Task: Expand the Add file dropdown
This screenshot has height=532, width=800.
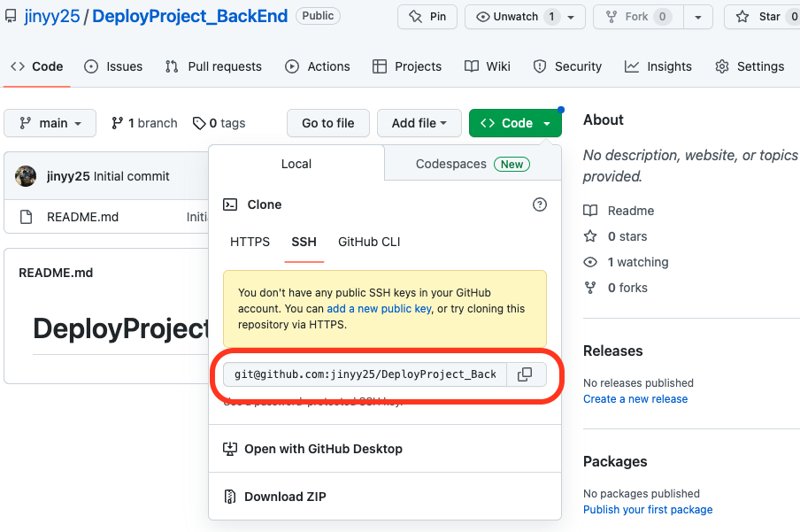Action: coord(419,123)
